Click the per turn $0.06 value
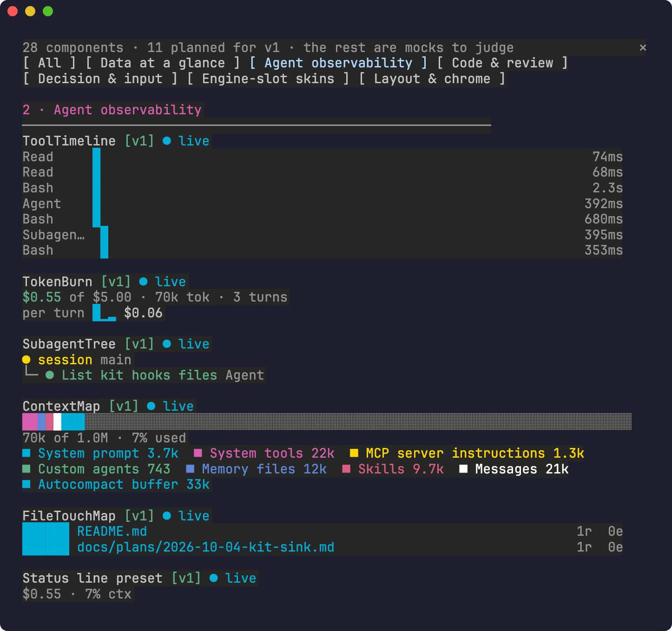The width and height of the screenshot is (672, 631). click(x=143, y=313)
